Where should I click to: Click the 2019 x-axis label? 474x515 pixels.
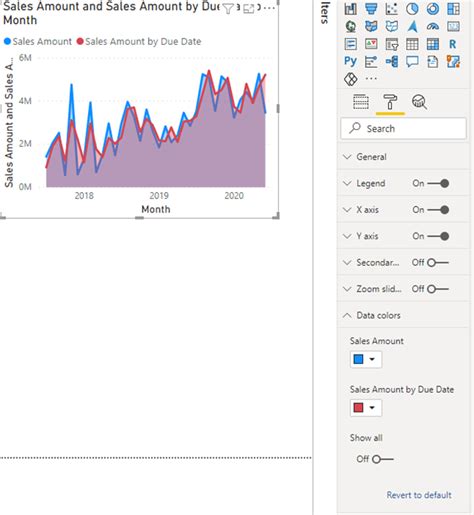point(159,196)
